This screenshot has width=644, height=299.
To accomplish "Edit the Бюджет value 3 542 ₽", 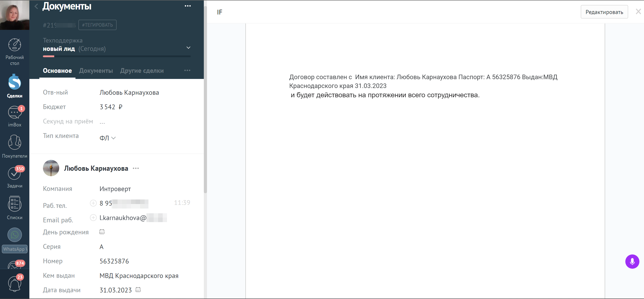I will (111, 107).
